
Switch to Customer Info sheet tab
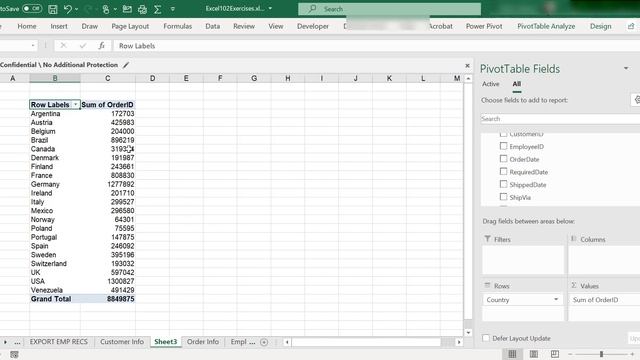pos(122,342)
